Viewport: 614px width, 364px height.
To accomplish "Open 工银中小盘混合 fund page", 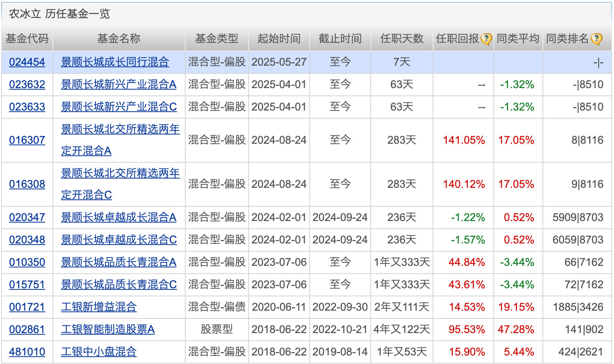I will click(99, 352).
